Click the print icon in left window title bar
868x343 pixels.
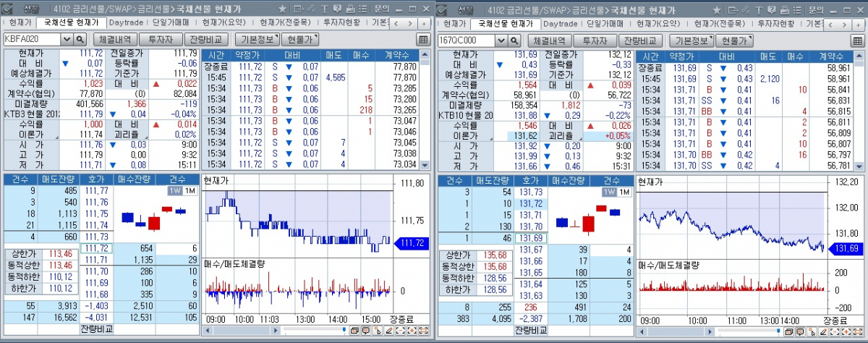click(350, 9)
